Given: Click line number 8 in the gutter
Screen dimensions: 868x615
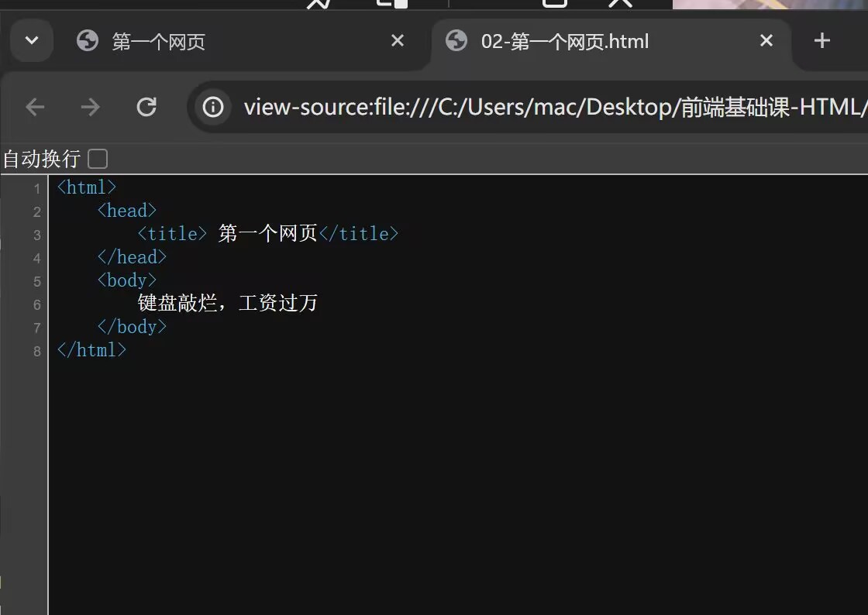Looking at the screenshot, I should click(x=36, y=351).
